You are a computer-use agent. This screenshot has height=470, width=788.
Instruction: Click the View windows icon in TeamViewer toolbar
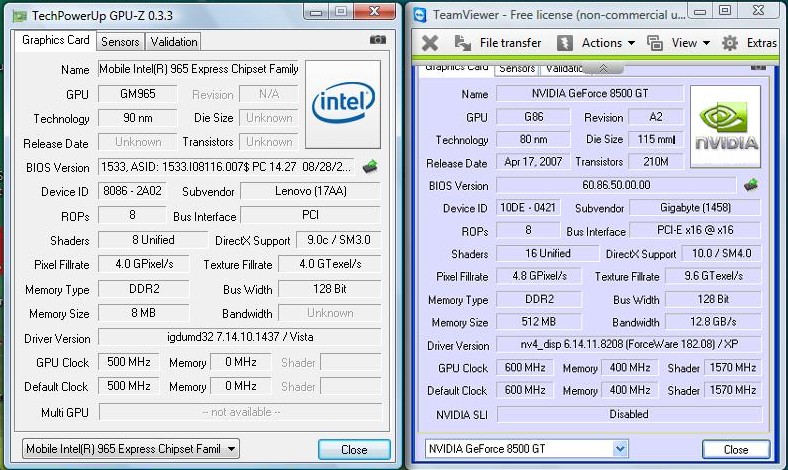click(654, 43)
